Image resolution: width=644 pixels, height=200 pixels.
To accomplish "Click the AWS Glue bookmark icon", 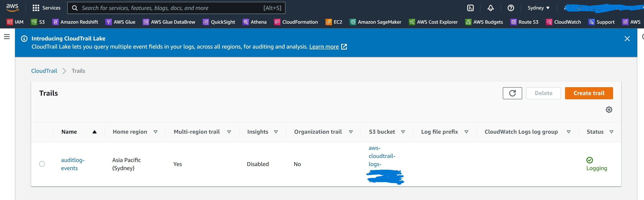I will 108,22.
